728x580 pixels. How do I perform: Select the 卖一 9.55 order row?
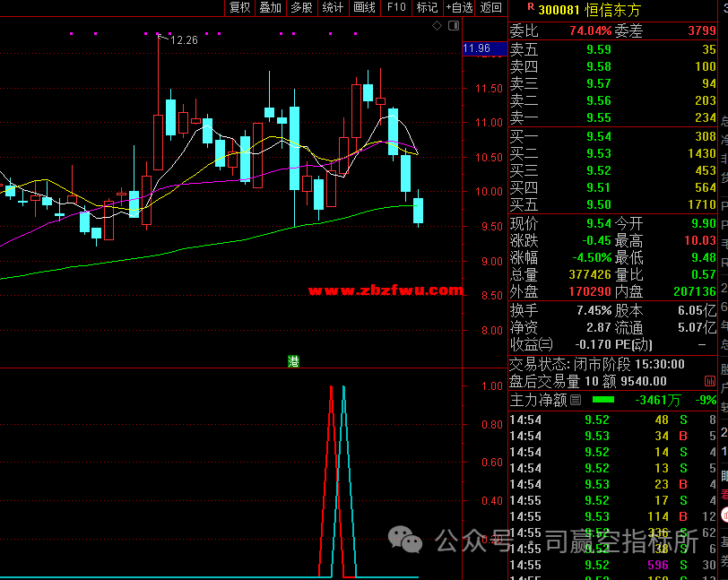[x=613, y=117]
